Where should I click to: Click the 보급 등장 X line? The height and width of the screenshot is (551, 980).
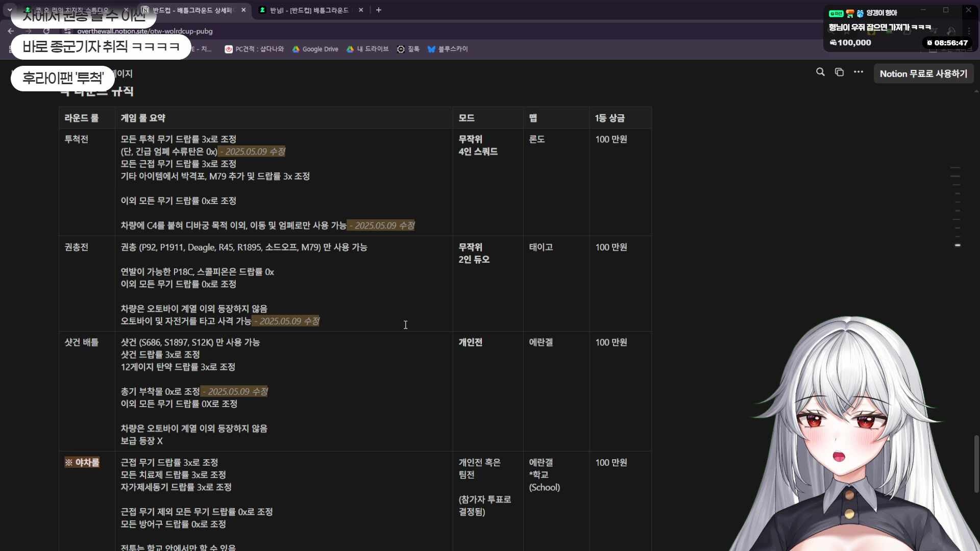click(x=142, y=441)
